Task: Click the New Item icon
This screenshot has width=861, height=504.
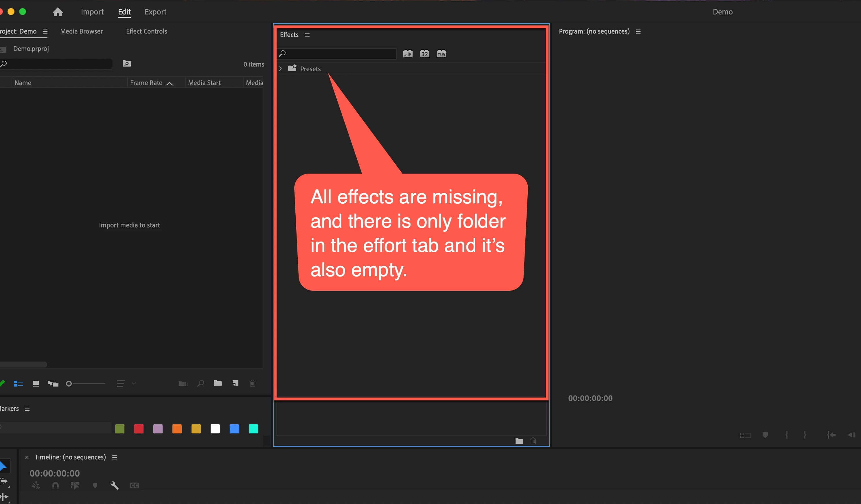Action: coord(235,383)
